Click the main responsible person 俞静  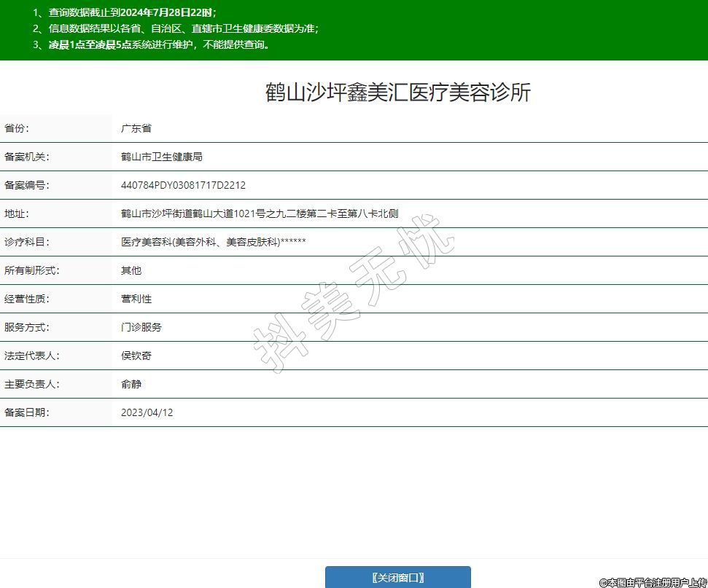[x=131, y=384]
